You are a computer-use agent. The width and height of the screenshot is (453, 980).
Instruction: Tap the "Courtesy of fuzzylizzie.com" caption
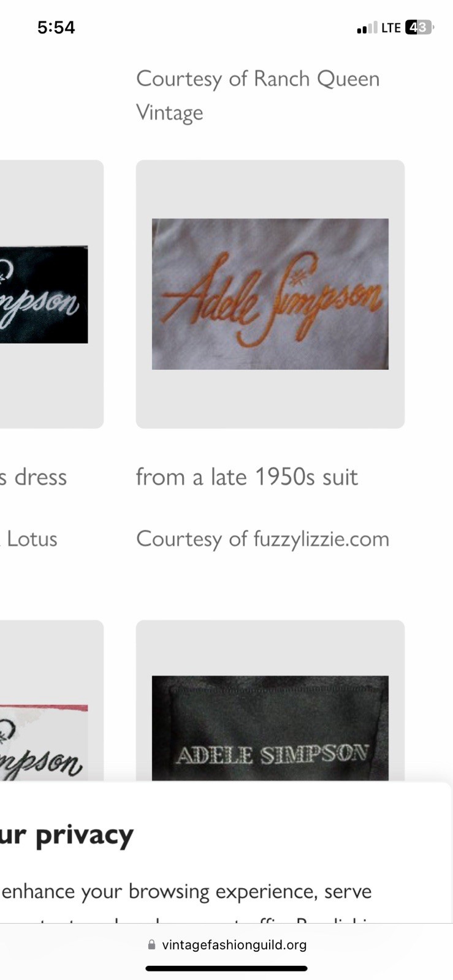(x=262, y=539)
